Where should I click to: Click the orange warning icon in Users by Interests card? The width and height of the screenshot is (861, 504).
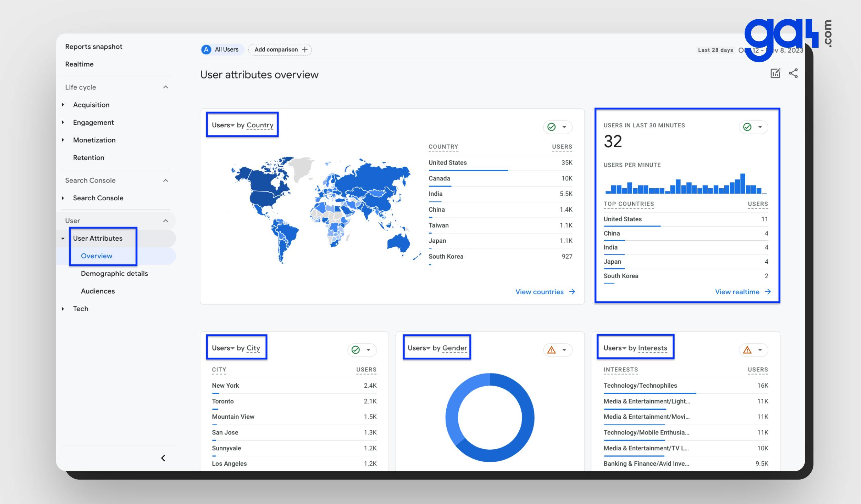[747, 350]
